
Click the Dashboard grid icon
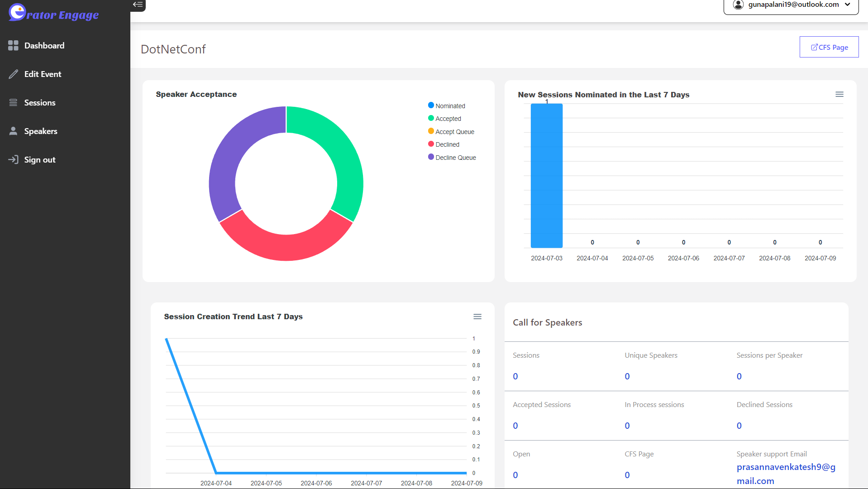(x=13, y=45)
